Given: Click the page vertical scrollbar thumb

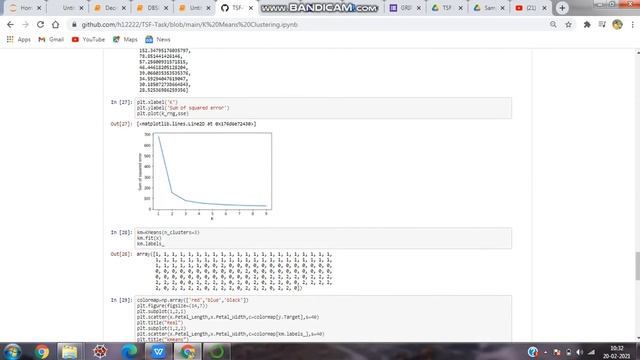Looking at the screenshot, I should (637, 266).
